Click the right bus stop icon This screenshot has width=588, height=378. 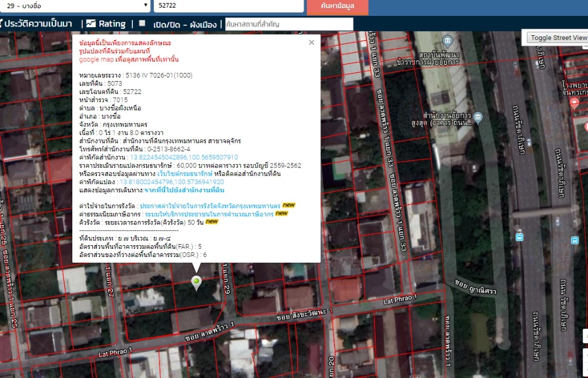coord(574,240)
